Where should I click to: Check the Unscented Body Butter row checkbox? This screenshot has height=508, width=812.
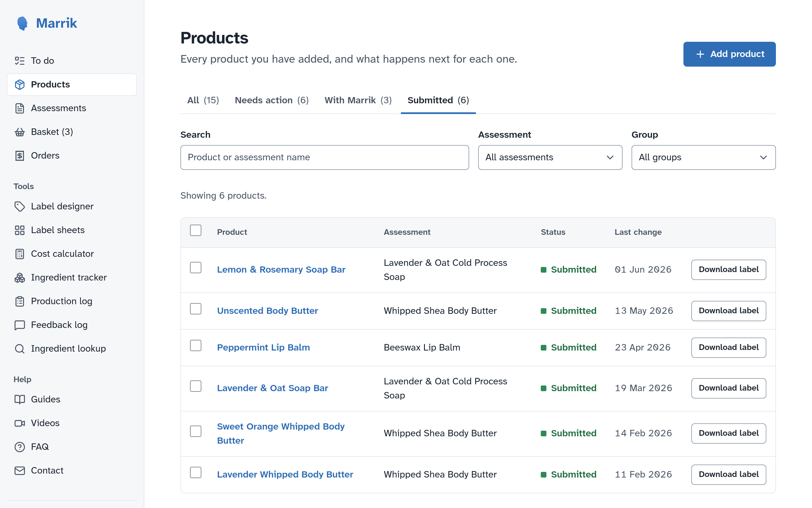coord(196,309)
